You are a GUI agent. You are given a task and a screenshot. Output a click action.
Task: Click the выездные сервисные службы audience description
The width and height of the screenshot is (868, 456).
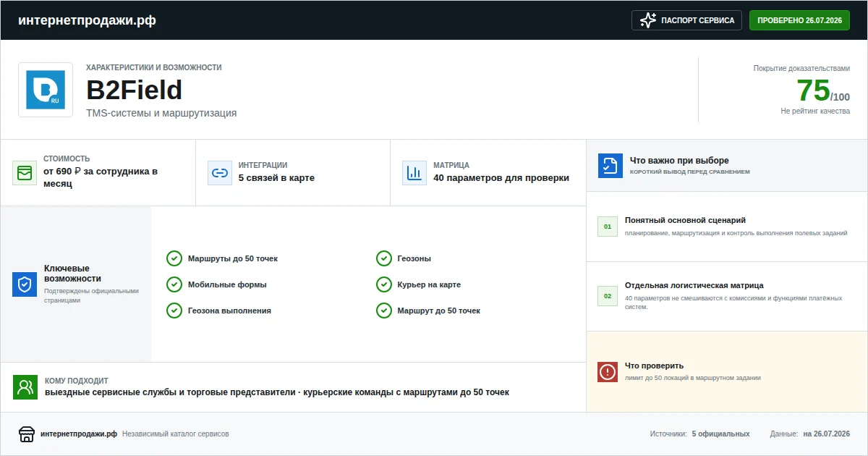click(x=277, y=392)
